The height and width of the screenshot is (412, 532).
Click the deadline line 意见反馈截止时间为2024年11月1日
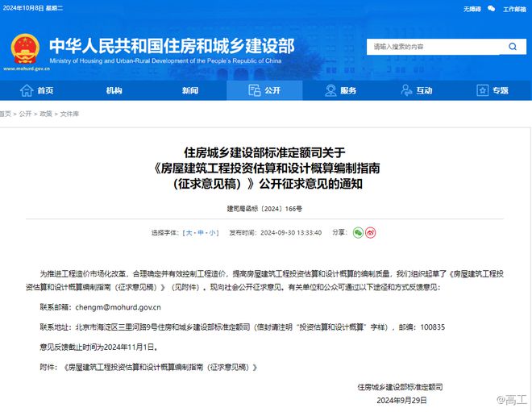coord(98,347)
